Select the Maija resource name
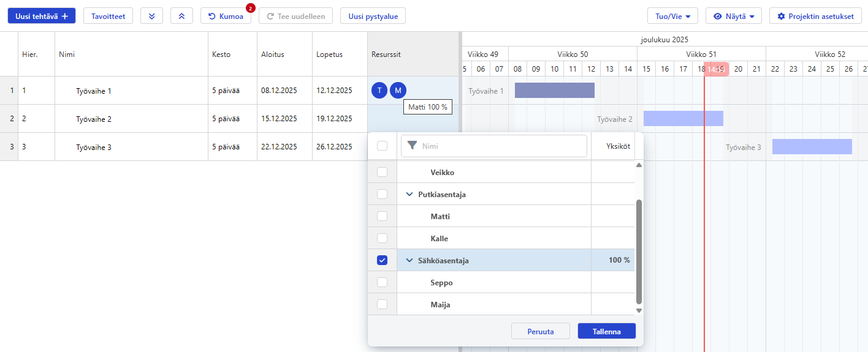868x352 pixels. (441, 304)
